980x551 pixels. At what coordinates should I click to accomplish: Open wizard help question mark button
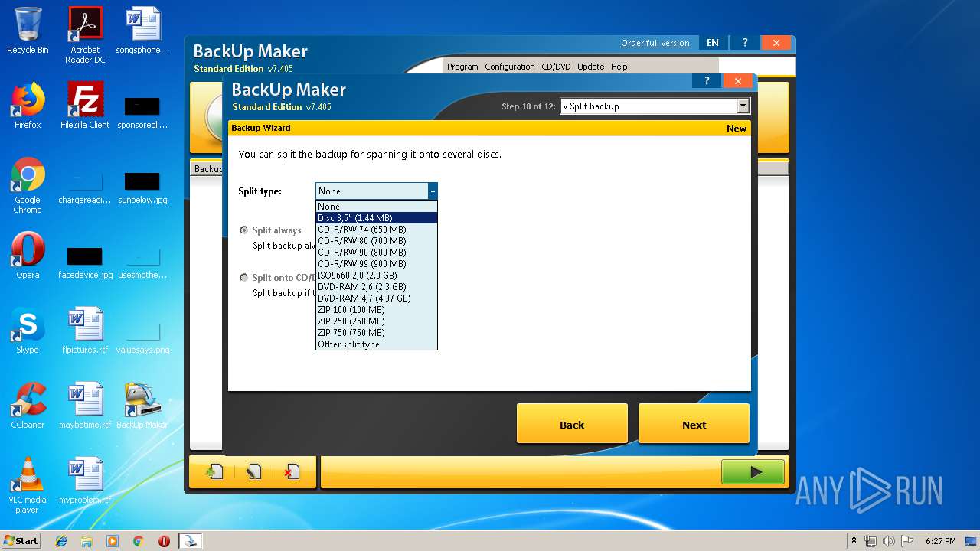click(x=707, y=81)
